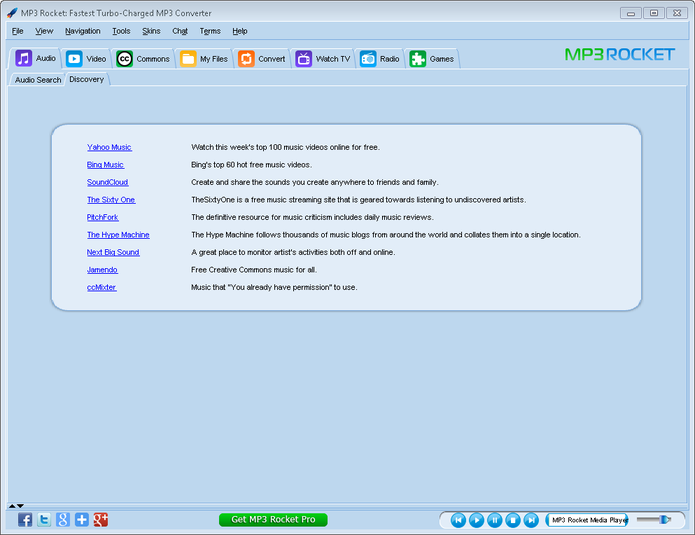Screen dimensions: 695x535
Task: Open the Next Big Sound link
Action: (113, 252)
